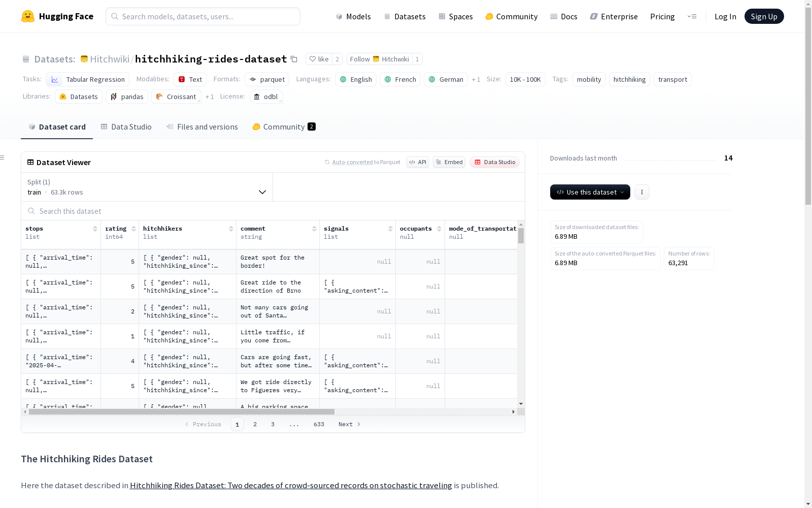Open the API button in Dataset Viewer
812x508 pixels.
point(418,162)
